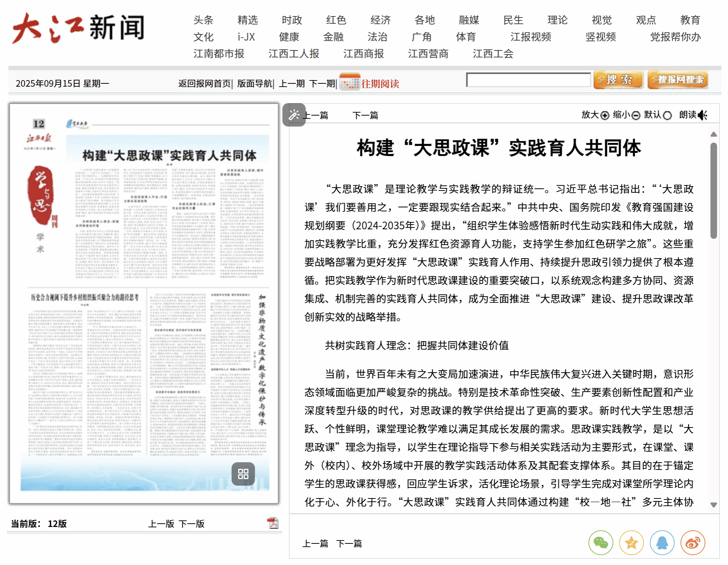
Task: Open the 时政 navigation menu item
Action: click(292, 20)
